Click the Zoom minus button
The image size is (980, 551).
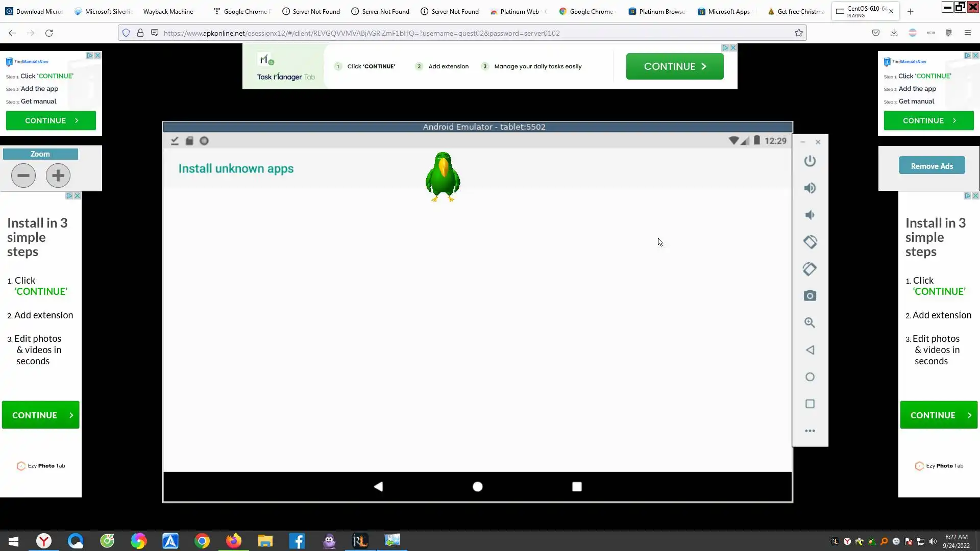pos(23,176)
